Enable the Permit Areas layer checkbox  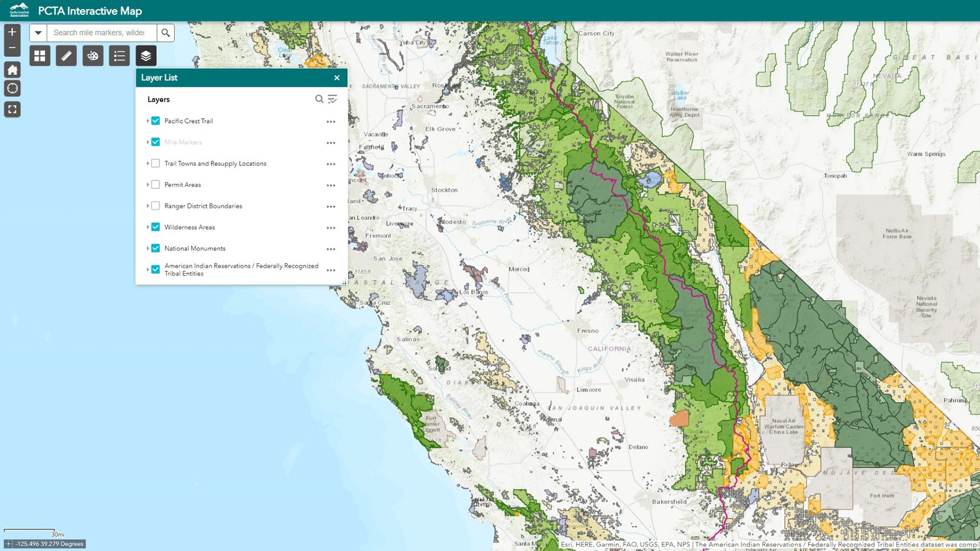click(156, 184)
